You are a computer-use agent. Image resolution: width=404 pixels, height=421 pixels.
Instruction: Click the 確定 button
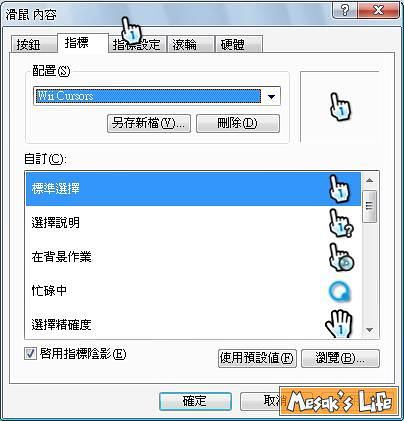(195, 401)
